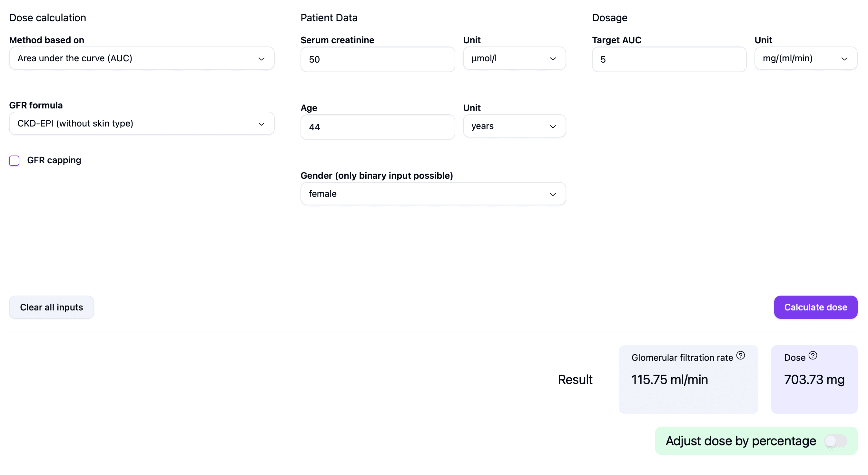Click chevron arrow of female dropdown
868x475 pixels.
(x=553, y=194)
